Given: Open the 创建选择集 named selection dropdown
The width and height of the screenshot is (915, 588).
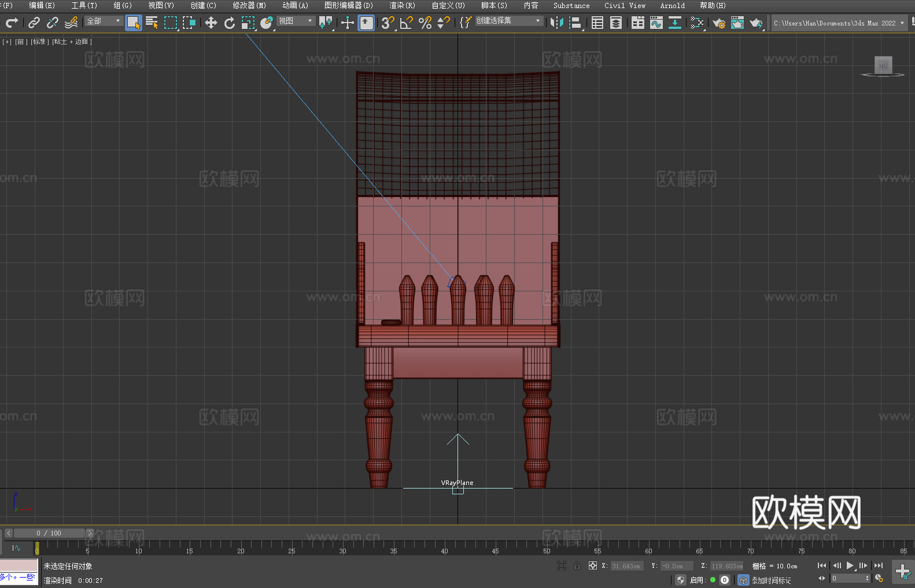Looking at the screenshot, I should click(x=508, y=21).
